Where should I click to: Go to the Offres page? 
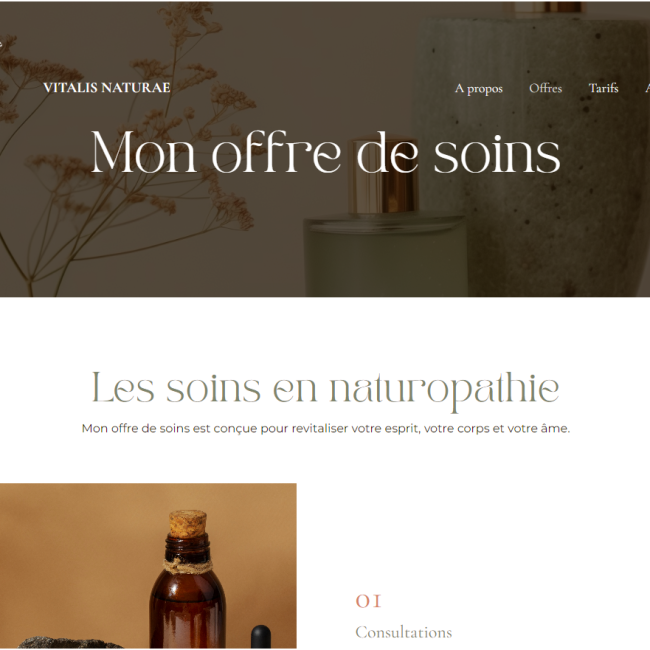545,88
